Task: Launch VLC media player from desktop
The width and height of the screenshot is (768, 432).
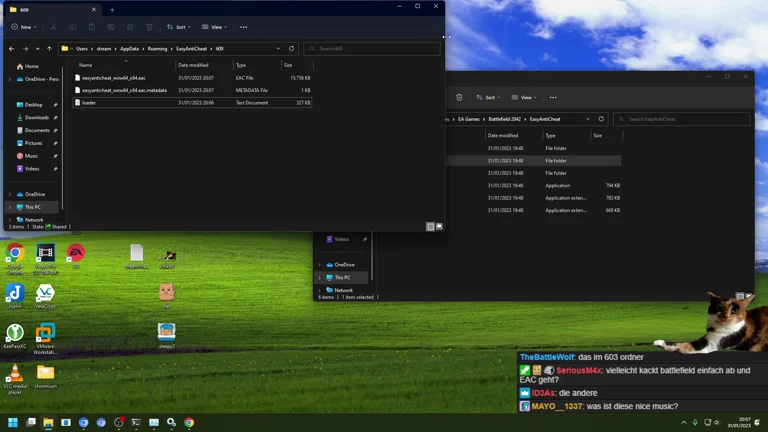Action: point(15,375)
